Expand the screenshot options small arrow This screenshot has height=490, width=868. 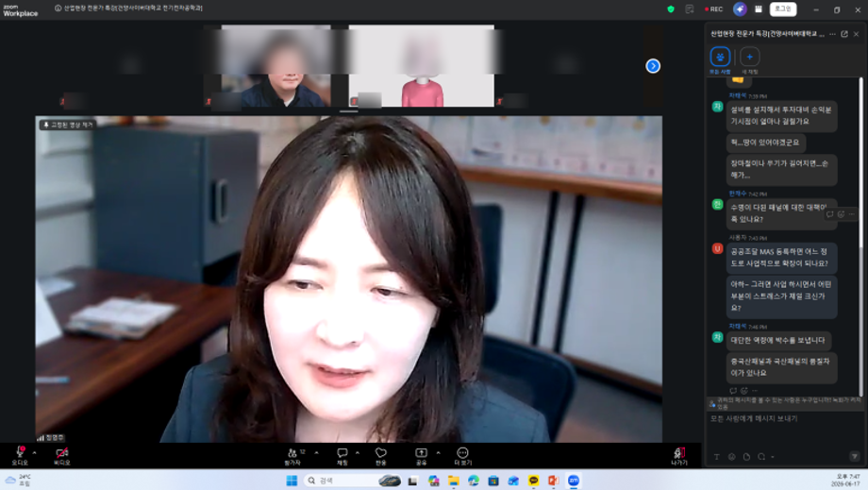pos(772,457)
